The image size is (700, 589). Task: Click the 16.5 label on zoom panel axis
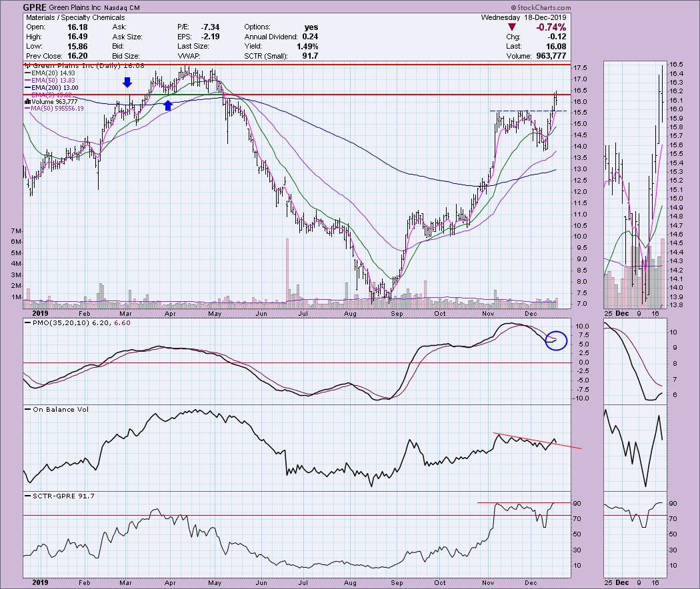(676, 64)
